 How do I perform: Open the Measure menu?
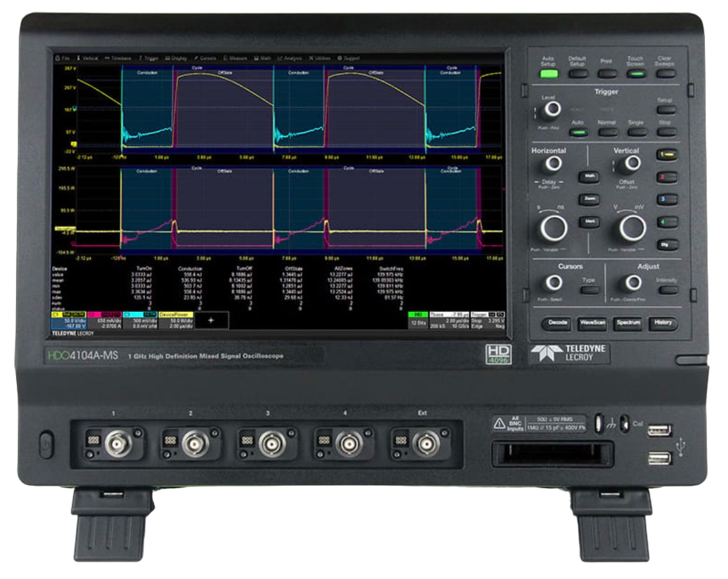coord(235,59)
